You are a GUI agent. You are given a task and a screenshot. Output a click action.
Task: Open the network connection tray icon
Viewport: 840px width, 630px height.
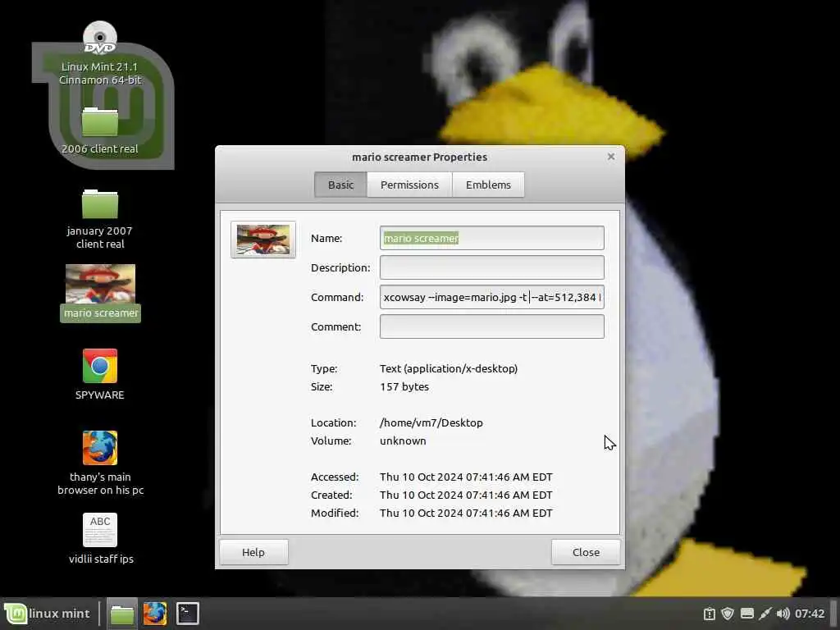[765, 614]
